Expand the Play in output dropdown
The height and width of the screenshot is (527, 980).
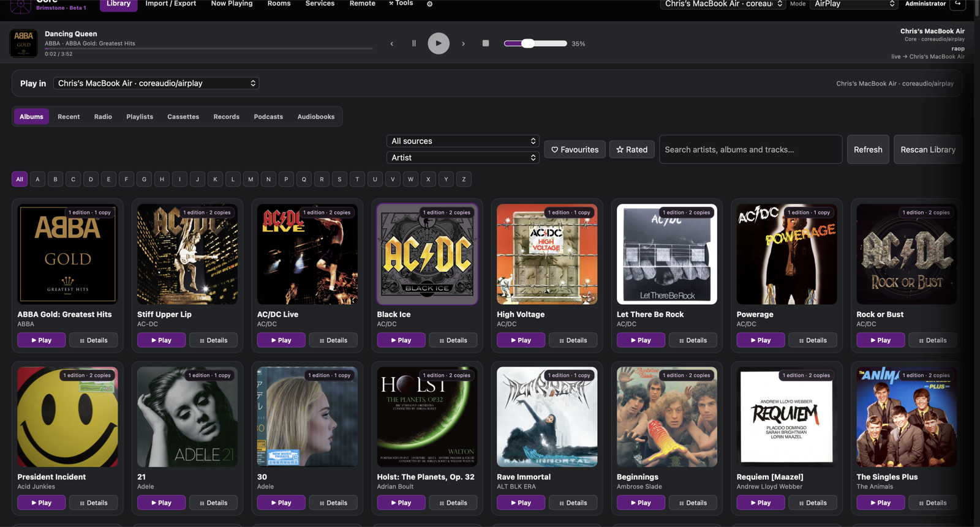pyautogui.click(x=156, y=83)
